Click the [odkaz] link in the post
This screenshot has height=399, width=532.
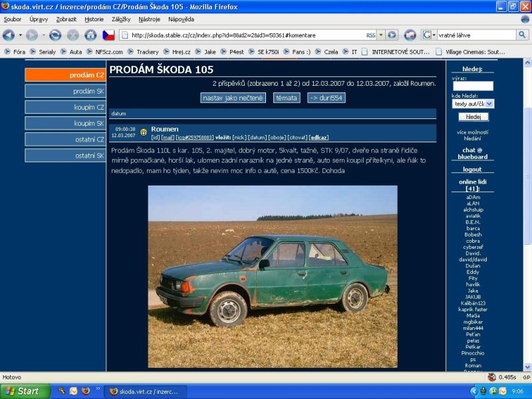pos(319,138)
